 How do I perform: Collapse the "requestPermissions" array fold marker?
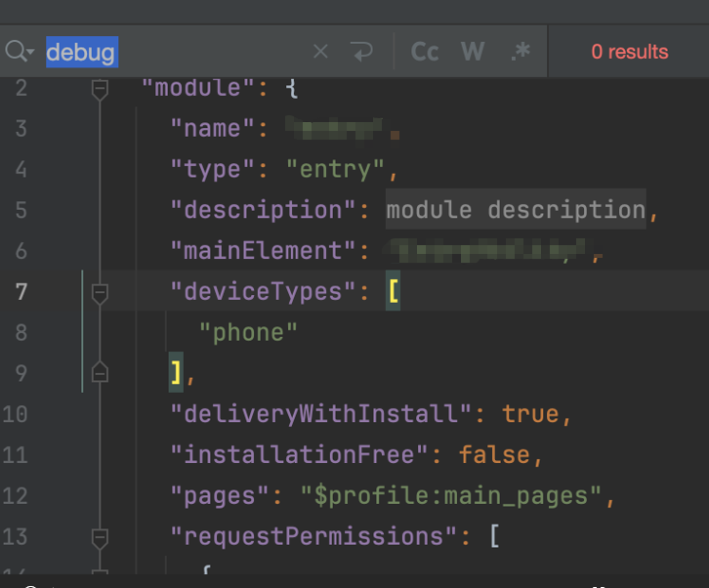[100, 536]
